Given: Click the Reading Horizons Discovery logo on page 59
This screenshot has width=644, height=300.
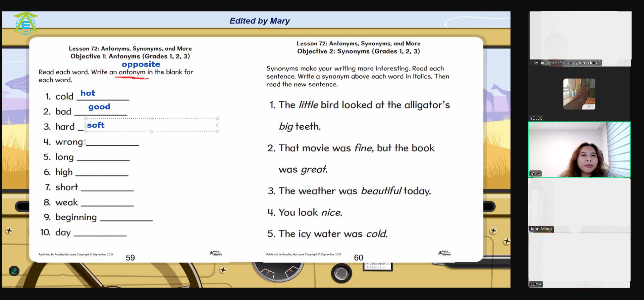Looking at the screenshot, I should [216, 253].
